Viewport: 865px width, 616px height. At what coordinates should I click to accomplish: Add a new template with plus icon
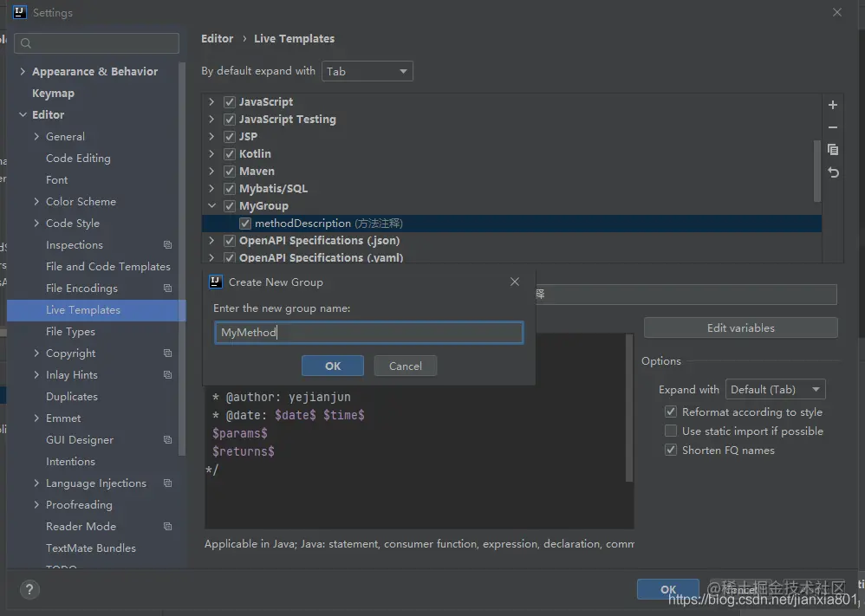833,105
